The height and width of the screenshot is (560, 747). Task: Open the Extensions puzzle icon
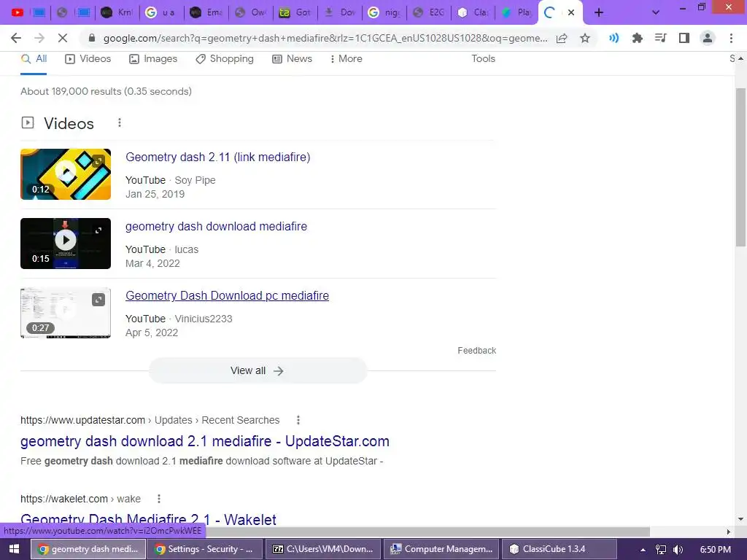[637, 38]
